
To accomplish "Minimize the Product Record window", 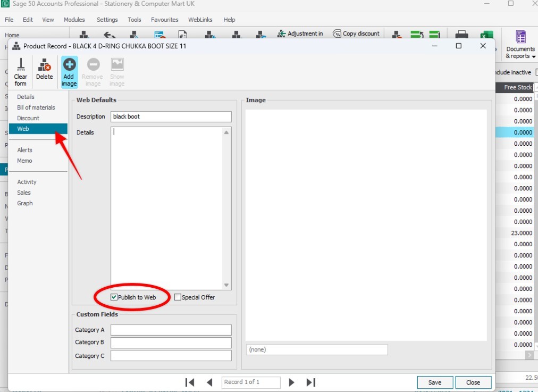I will [x=435, y=46].
